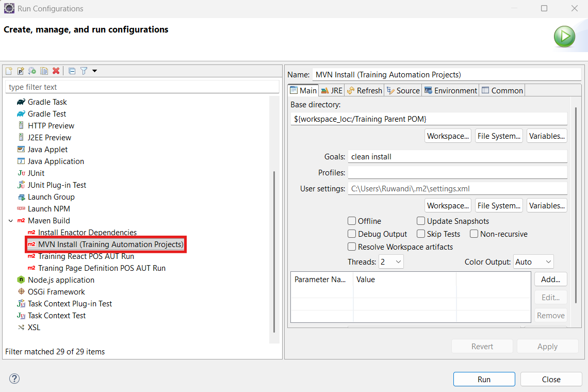
Task: Switch to the JRE tab
Action: [332, 90]
